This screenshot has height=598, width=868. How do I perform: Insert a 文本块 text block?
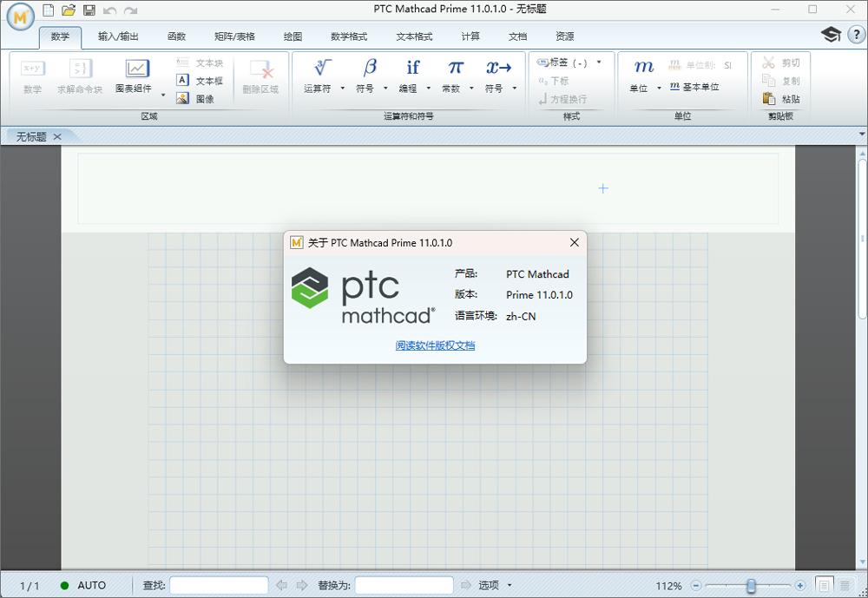pos(200,62)
